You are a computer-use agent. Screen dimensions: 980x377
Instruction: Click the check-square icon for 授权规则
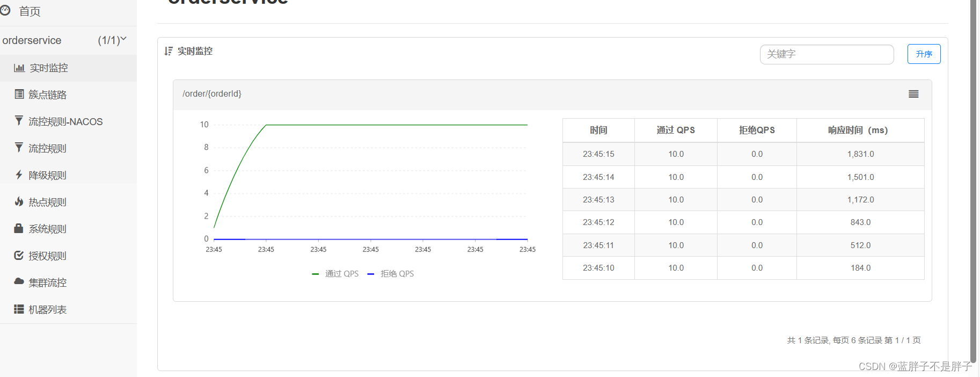[19, 255]
